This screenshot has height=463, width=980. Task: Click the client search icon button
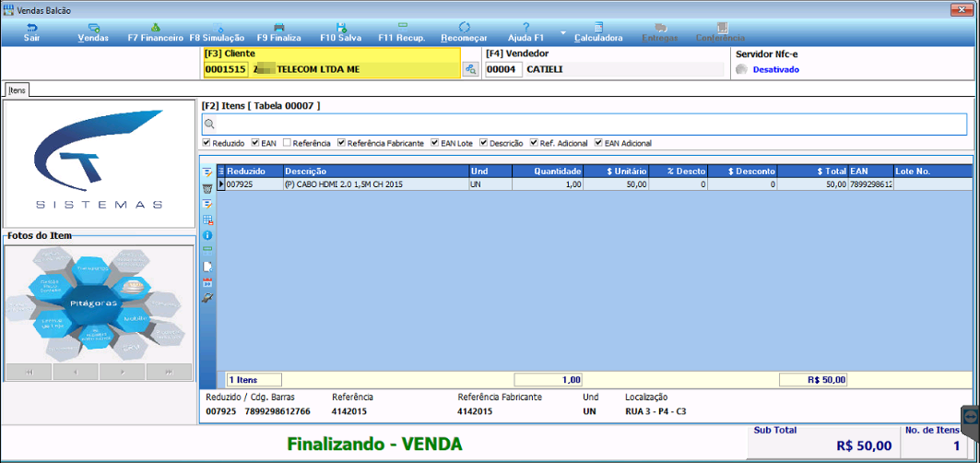coord(470,69)
